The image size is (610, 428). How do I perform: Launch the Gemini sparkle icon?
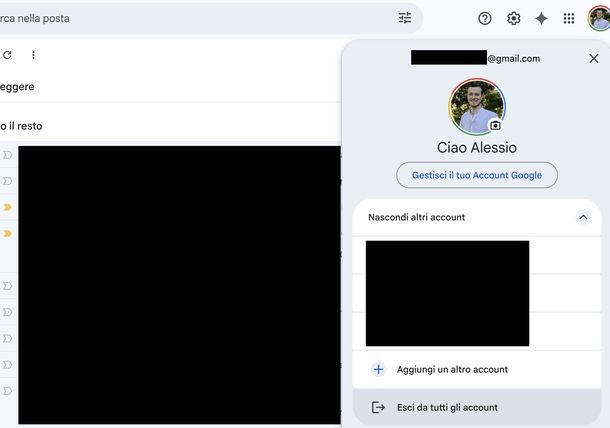click(x=541, y=18)
